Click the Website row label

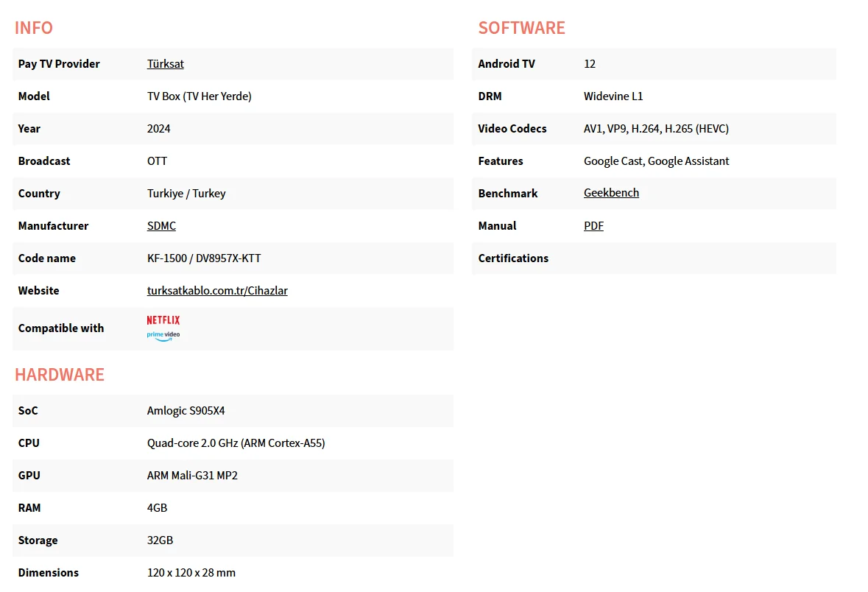click(x=38, y=291)
